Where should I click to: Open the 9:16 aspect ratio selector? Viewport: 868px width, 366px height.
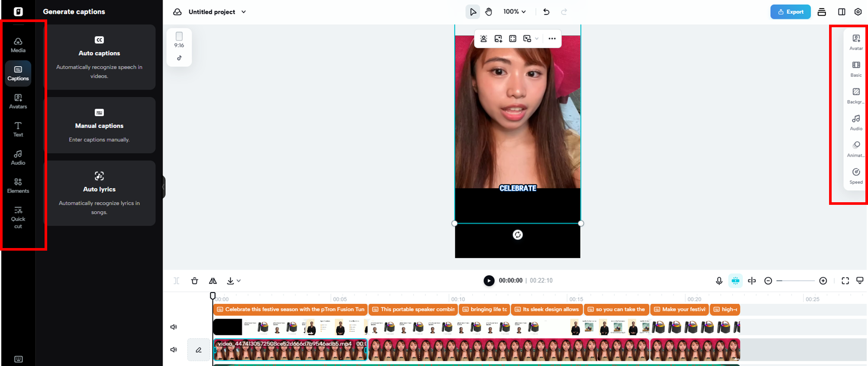[179, 40]
